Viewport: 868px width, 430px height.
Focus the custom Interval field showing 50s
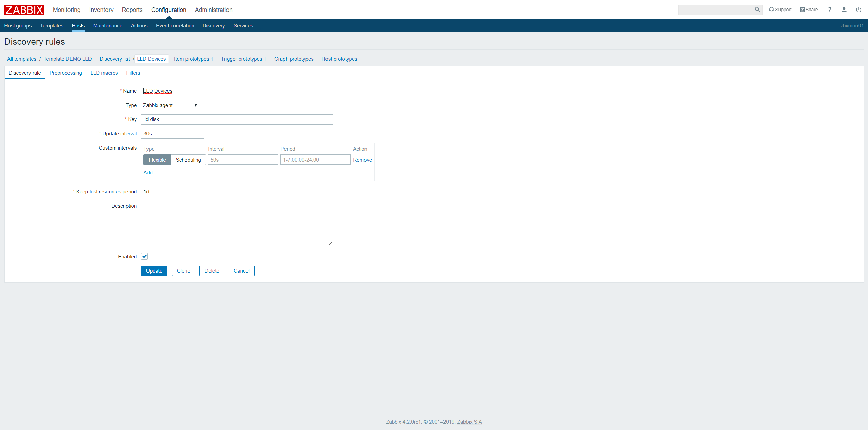[x=243, y=160]
